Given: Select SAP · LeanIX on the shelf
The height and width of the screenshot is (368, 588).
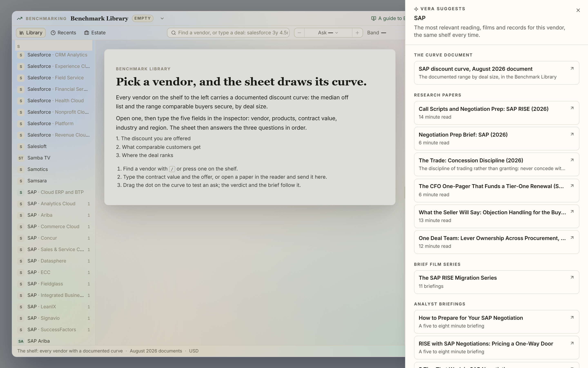Looking at the screenshot, I should [x=54, y=306].
